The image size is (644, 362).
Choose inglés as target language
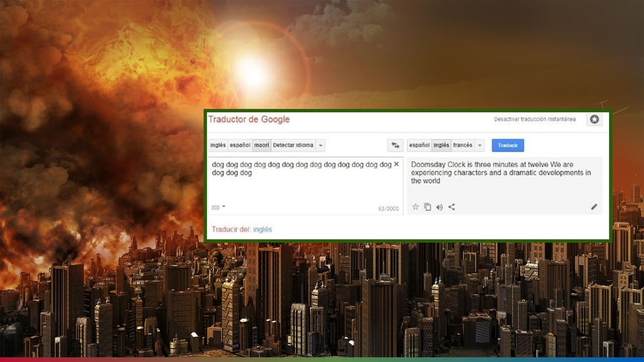coord(441,145)
